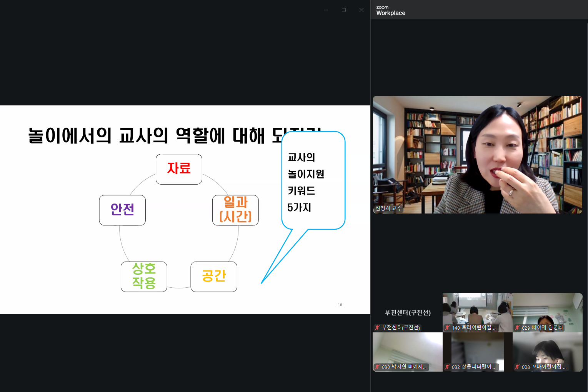Click the yellow 공간 box on the slide
588x392 pixels.
tap(214, 276)
